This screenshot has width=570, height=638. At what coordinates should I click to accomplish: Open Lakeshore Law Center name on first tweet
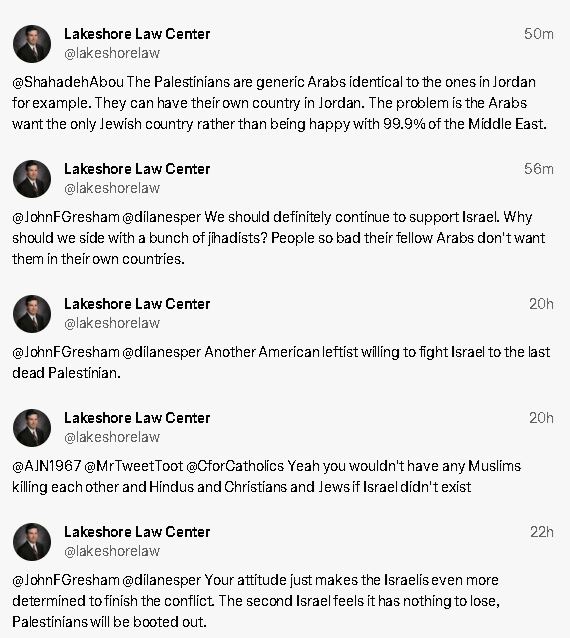[137, 34]
